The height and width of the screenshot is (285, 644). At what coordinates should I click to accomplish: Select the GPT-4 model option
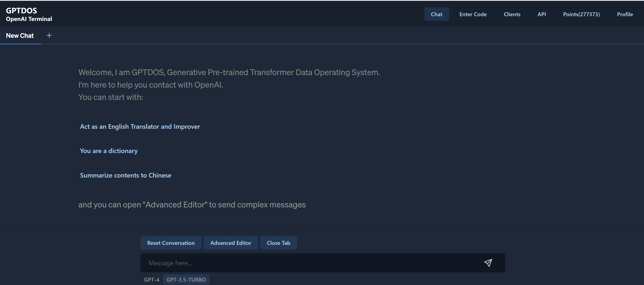coord(151,279)
